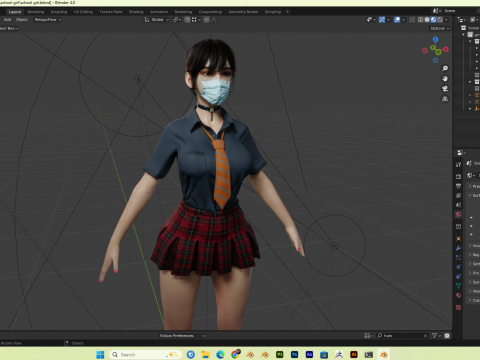Open the orange Object properties tab

(x=458, y=239)
